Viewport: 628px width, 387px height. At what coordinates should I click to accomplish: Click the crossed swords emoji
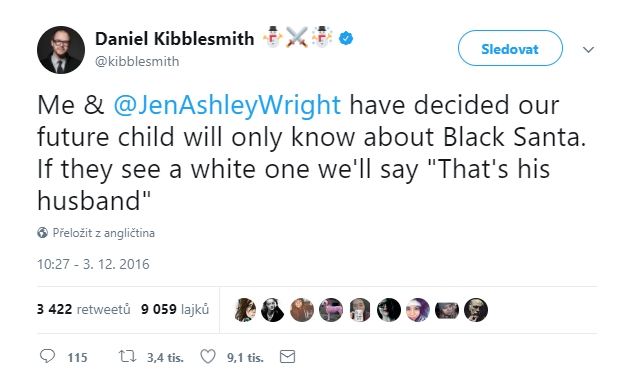[297, 37]
